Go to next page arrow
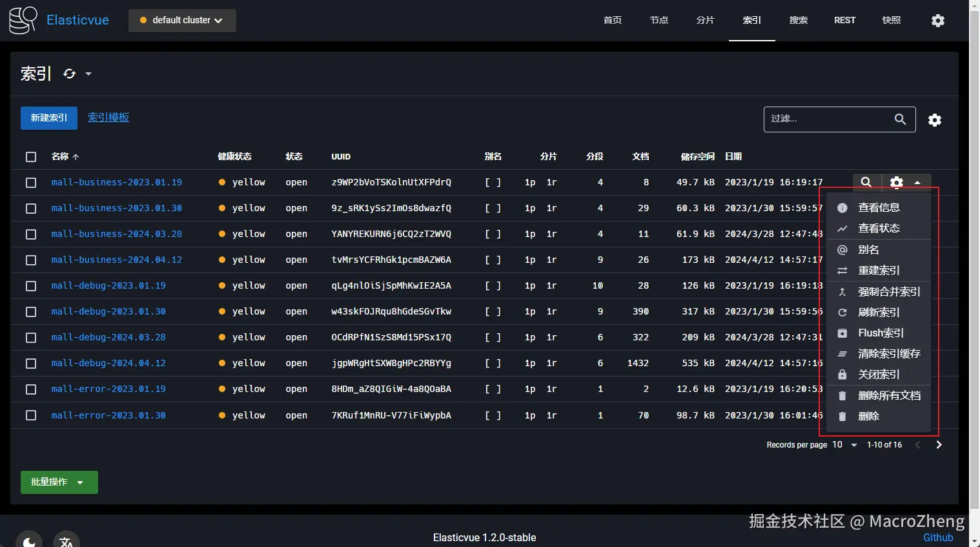The height and width of the screenshot is (547, 980). click(x=939, y=445)
